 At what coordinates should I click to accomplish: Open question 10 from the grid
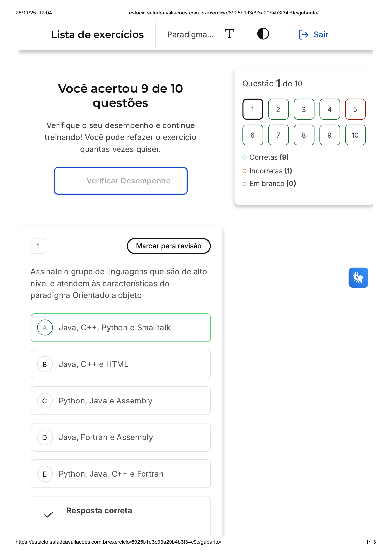point(355,135)
